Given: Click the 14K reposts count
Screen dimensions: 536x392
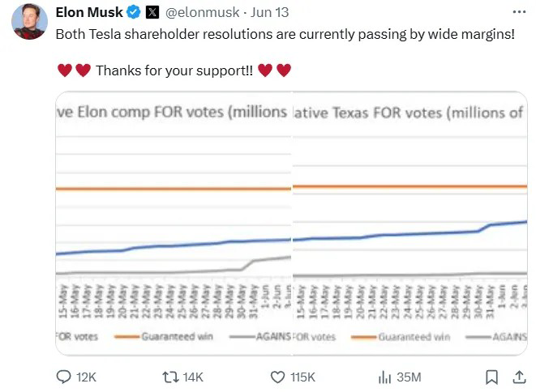Looking at the screenshot, I should coord(194,377).
